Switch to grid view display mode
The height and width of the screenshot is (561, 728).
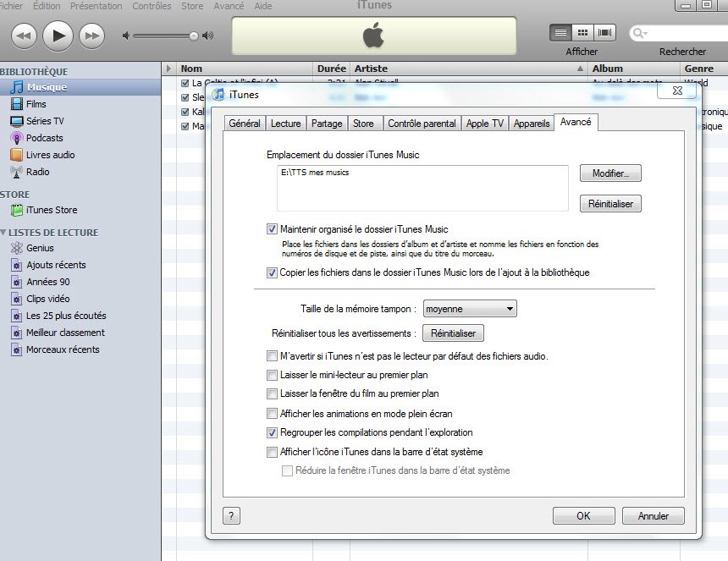[x=582, y=32]
